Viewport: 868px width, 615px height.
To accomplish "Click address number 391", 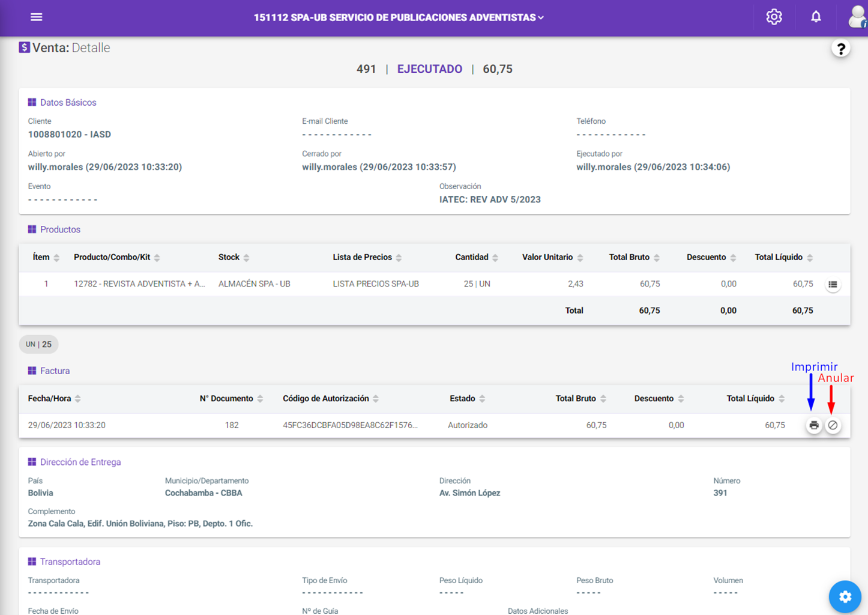I will pyautogui.click(x=720, y=493).
